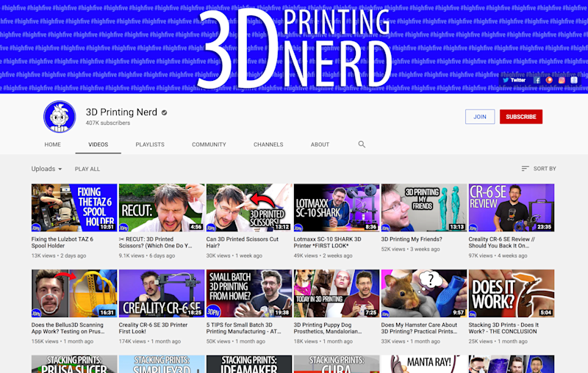
Task: Open the Facebook icon link in the banner
Action: tap(537, 80)
